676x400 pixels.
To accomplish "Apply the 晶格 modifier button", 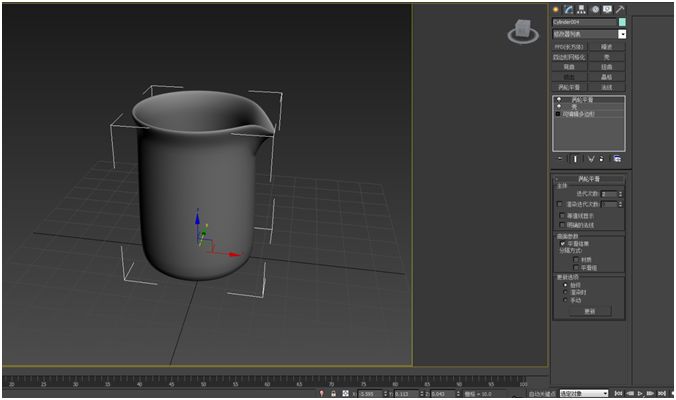I will coord(607,77).
